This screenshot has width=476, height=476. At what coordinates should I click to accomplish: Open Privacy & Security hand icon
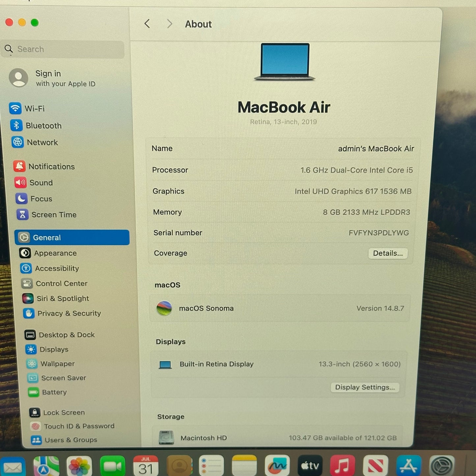[29, 313]
